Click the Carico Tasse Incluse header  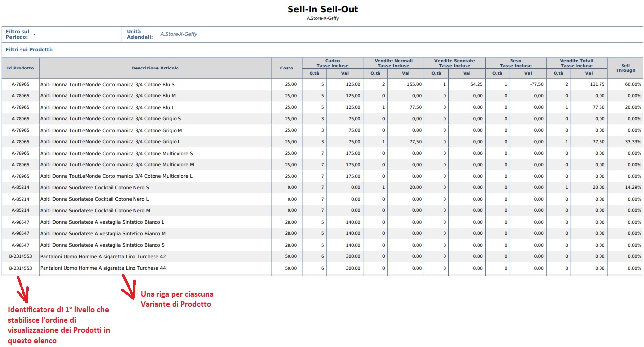[333, 63]
